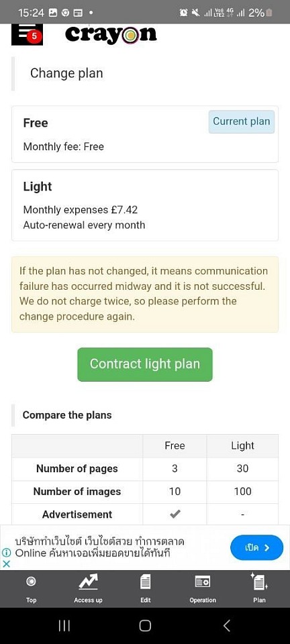Tap the Android recent apps button

(64, 625)
